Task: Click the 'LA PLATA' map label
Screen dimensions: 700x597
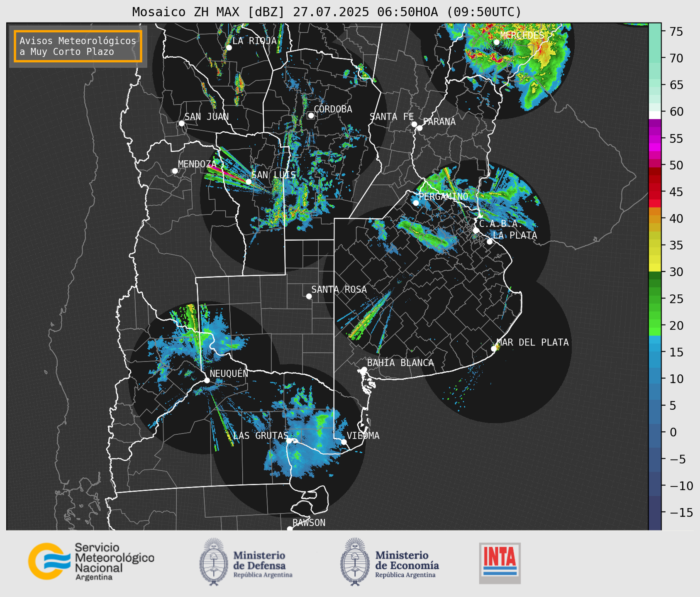Action: (515, 235)
